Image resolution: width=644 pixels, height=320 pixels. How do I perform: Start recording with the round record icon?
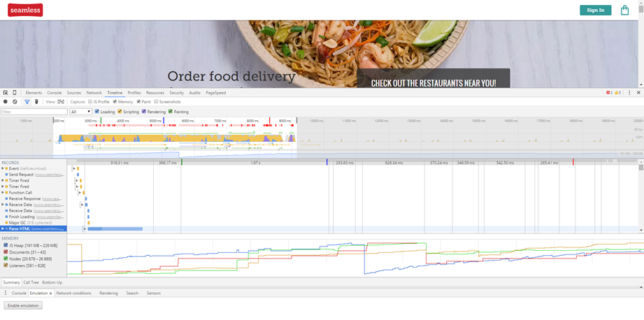(6, 102)
